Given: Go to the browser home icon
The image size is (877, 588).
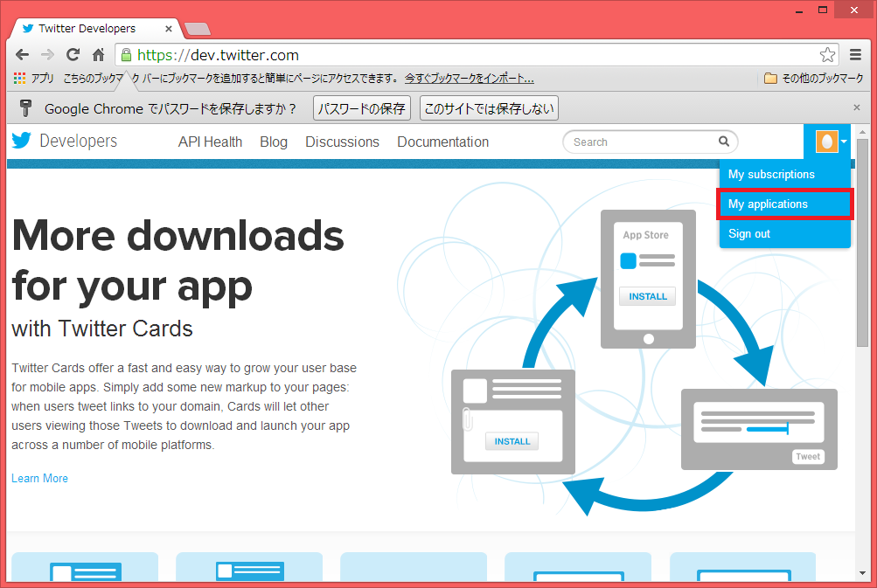Looking at the screenshot, I should (99, 55).
